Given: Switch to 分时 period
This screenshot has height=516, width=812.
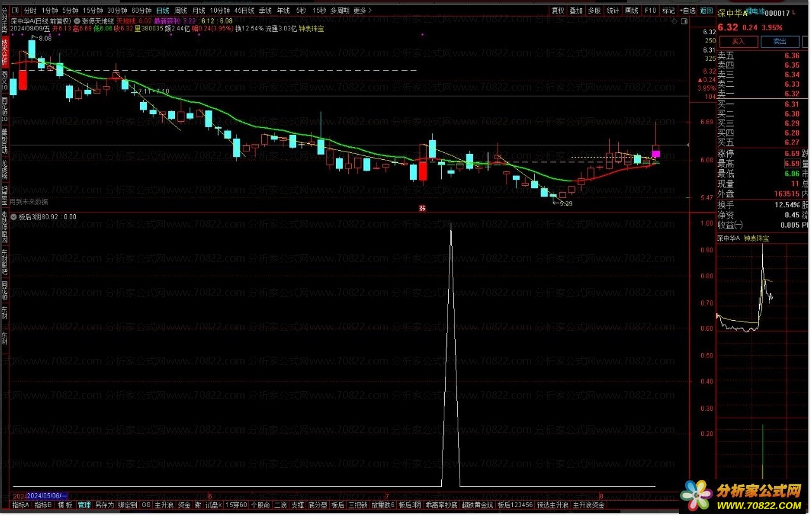Looking at the screenshot, I should (30, 11).
